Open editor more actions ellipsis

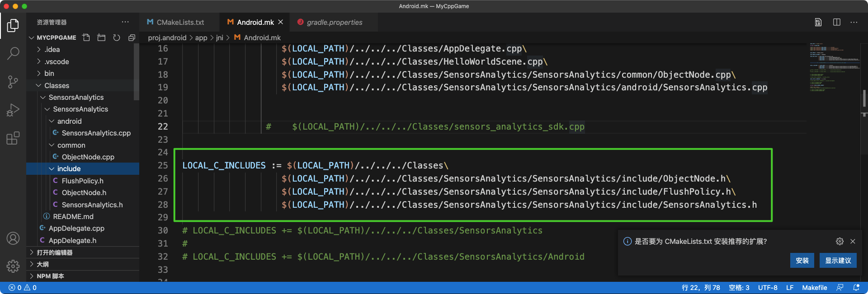pyautogui.click(x=854, y=22)
